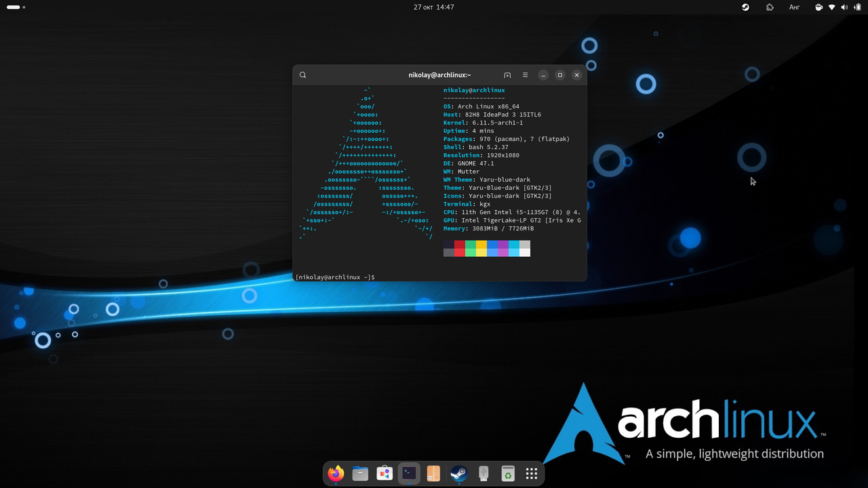Click the bright white color block
Viewport: 868px width, 488px height.
click(525, 253)
